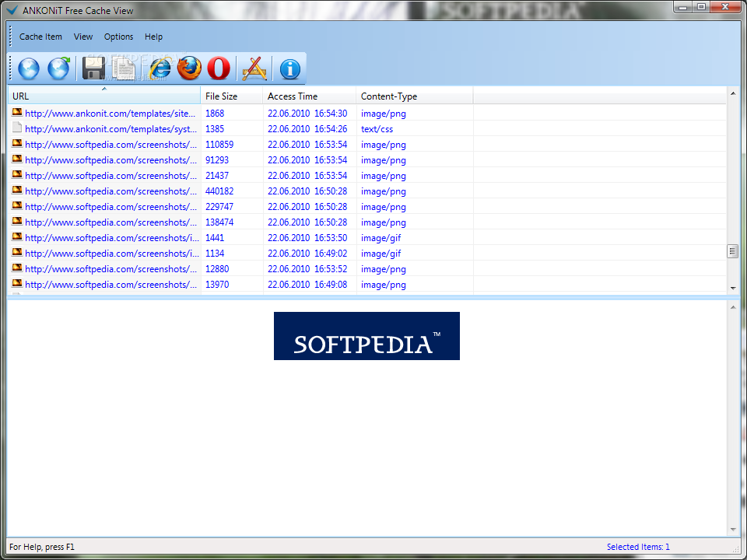
Task: Select the URL of row sized 229747
Action: point(110,207)
